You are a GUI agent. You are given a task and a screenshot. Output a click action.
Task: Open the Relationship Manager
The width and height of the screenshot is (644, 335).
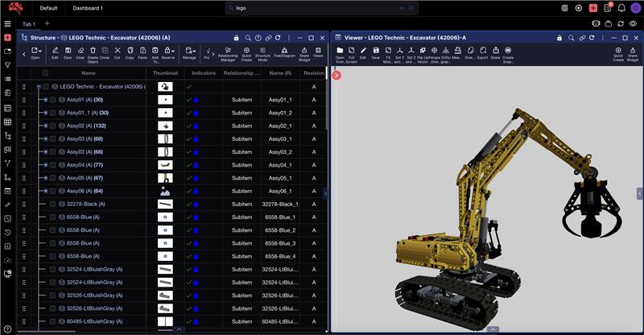[x=228, y=54]
